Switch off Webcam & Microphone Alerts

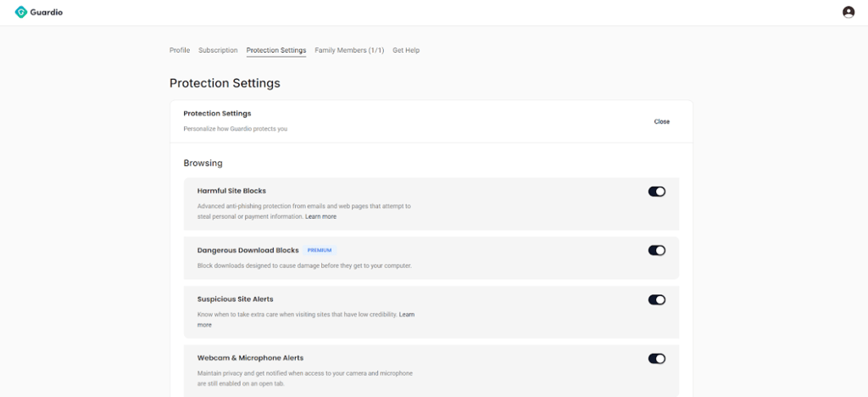coord(657,359)
